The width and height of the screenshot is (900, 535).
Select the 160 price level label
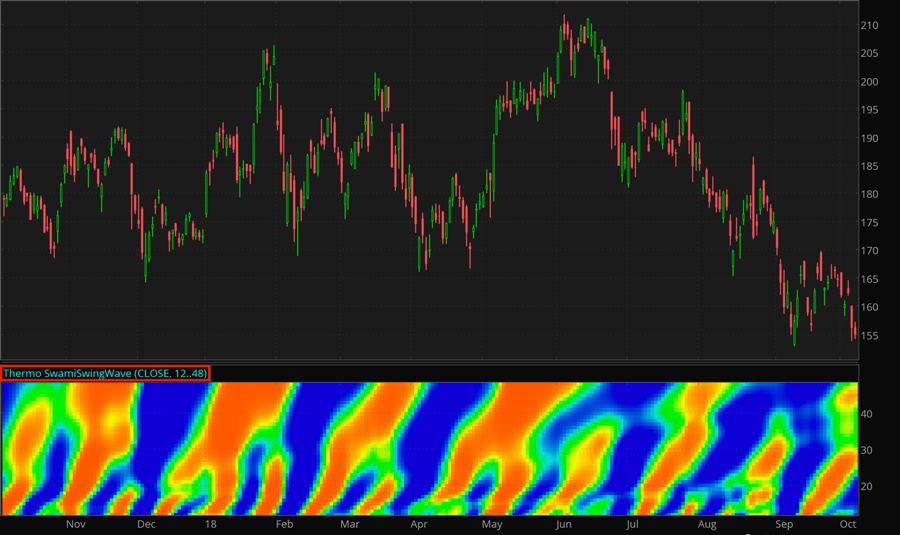pyautogui.click(x=871, y=307)
